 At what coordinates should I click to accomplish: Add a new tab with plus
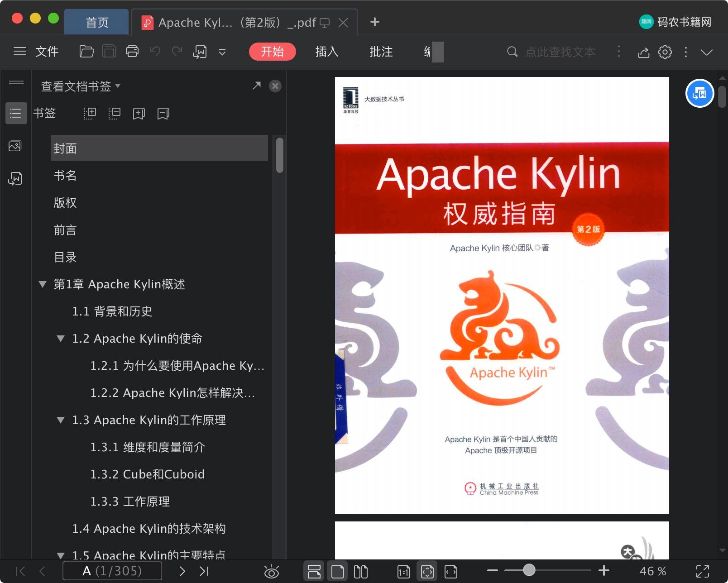coord(374,22)
